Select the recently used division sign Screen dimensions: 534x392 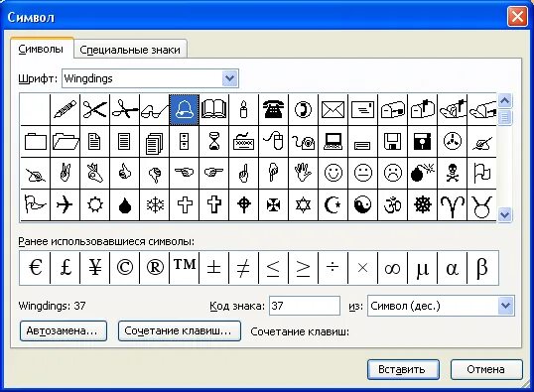pos(333,268)
